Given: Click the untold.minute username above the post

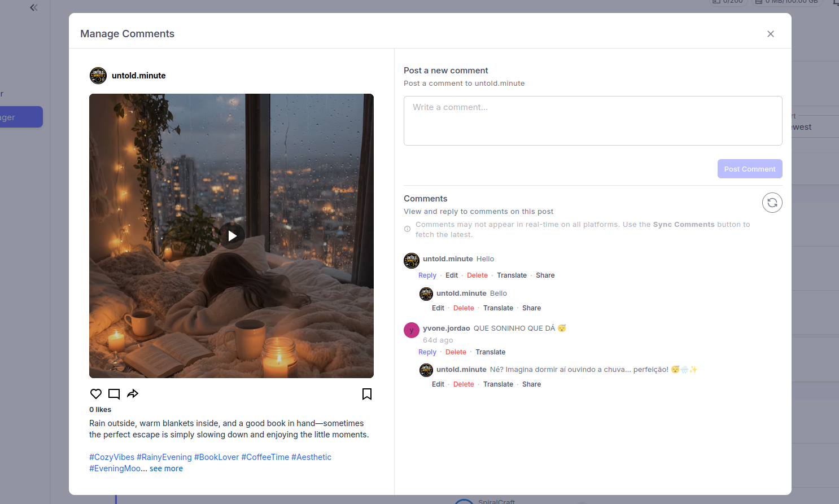Looking at the screenshot, I should pos(139,76).
